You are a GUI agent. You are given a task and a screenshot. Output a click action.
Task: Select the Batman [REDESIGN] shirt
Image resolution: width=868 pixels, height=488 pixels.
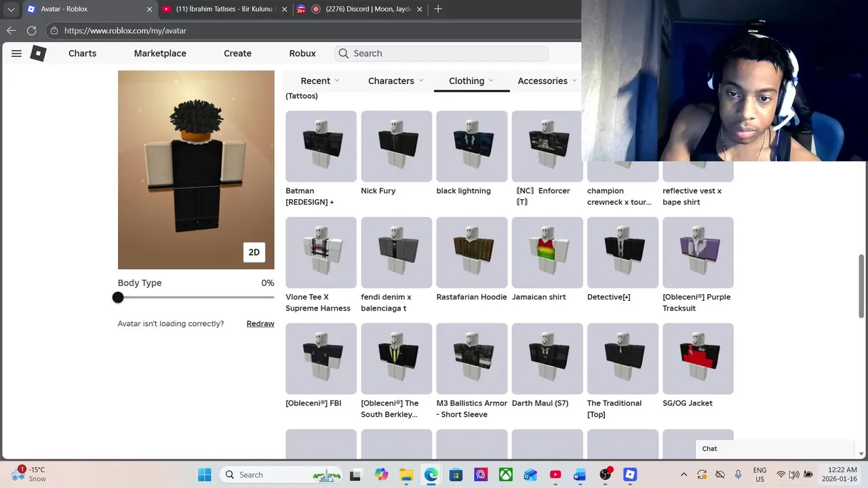click(x=321, y=146)
